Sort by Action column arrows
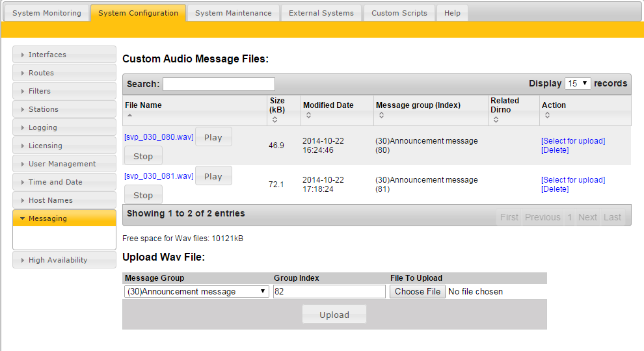Viewport: 644px width, 351px height. (547, 116)
